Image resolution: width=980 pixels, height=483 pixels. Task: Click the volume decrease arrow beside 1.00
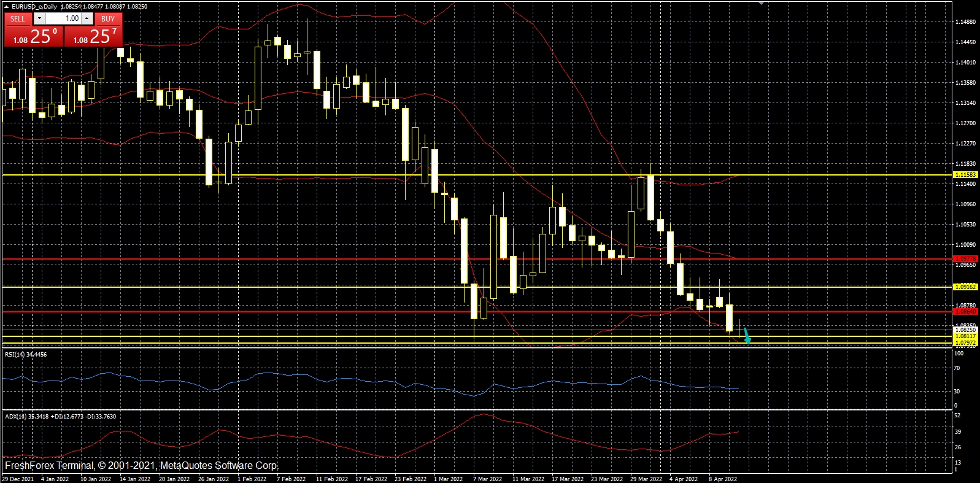click(39, 18)
